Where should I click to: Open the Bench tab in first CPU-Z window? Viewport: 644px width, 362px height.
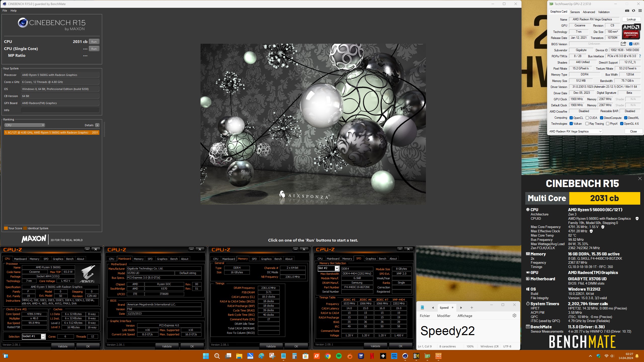(70, 259)
